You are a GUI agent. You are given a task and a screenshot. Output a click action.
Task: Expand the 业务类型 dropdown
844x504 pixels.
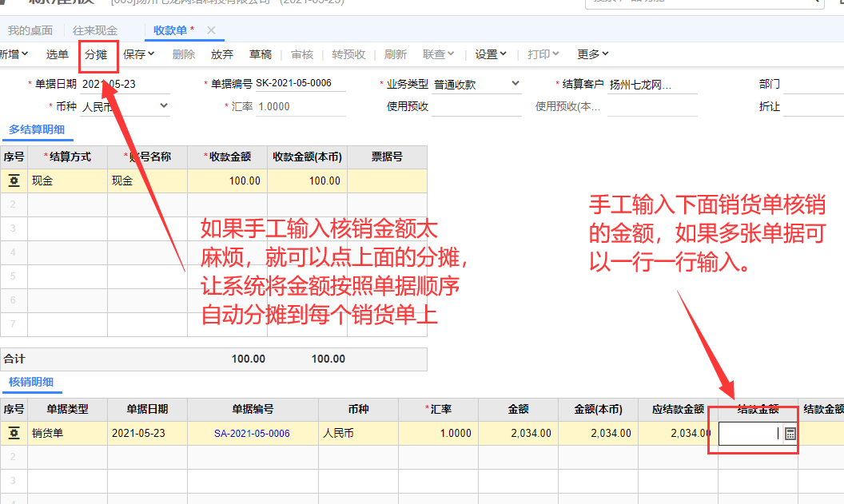tap(515, 84)
